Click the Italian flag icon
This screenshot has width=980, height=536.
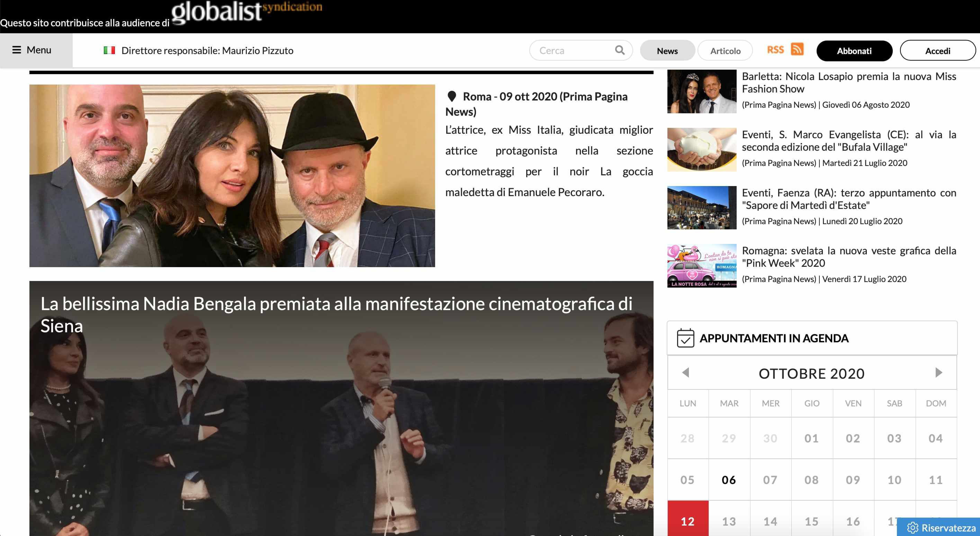[109, 50]
